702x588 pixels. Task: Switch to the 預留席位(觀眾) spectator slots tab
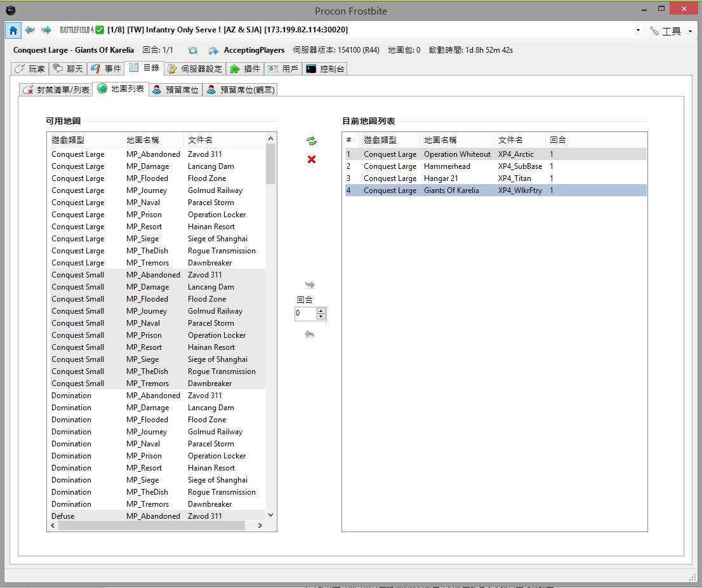pyautogui.click(x=241, y=90)
